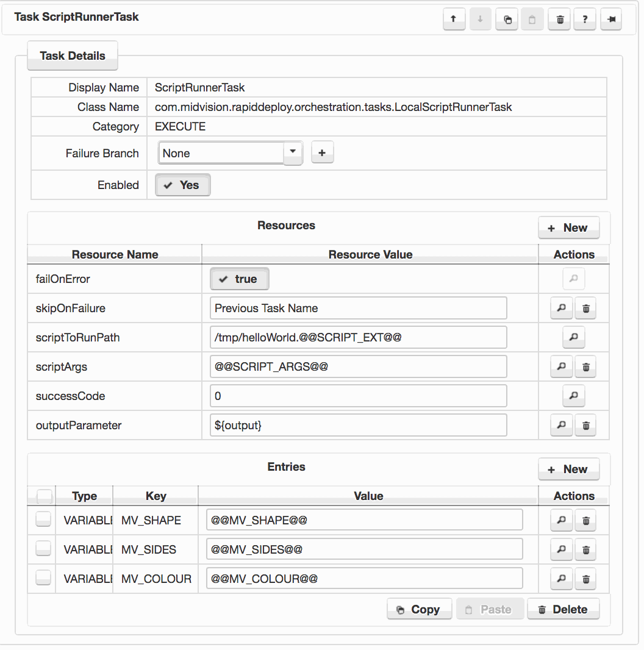Screen dimensions: 644x650
Task: Click the Resource Value column header
Action: (370, 254)
